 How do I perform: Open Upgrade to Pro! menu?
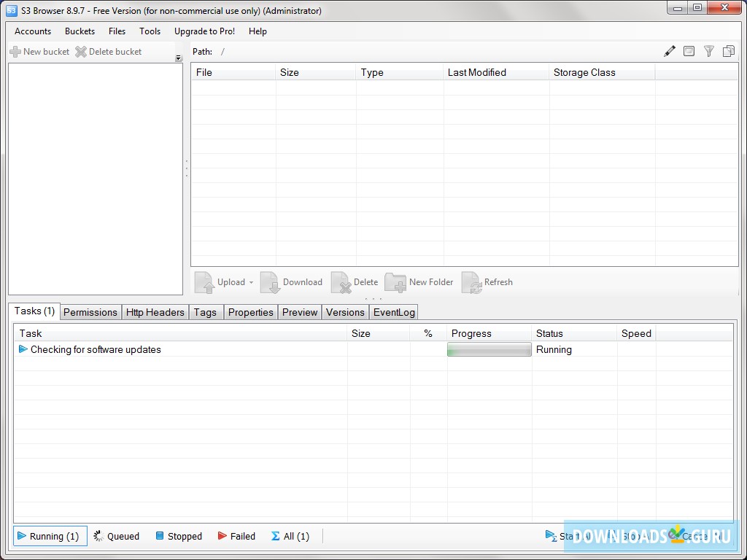click(x=204, y=31)
